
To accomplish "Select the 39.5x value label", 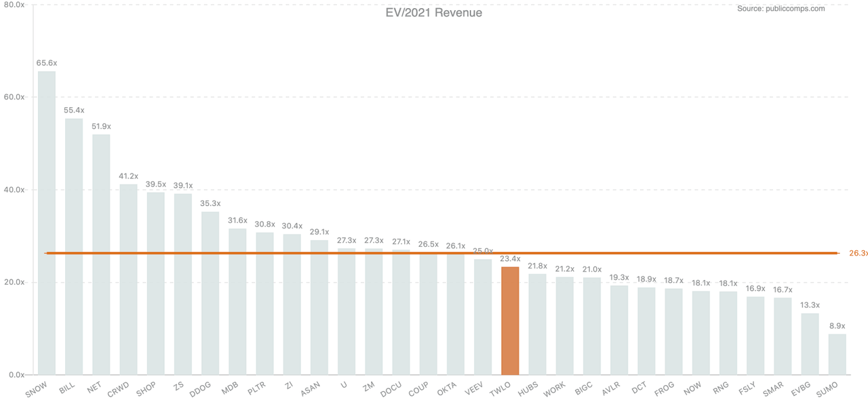I will (x=155, y=184).
